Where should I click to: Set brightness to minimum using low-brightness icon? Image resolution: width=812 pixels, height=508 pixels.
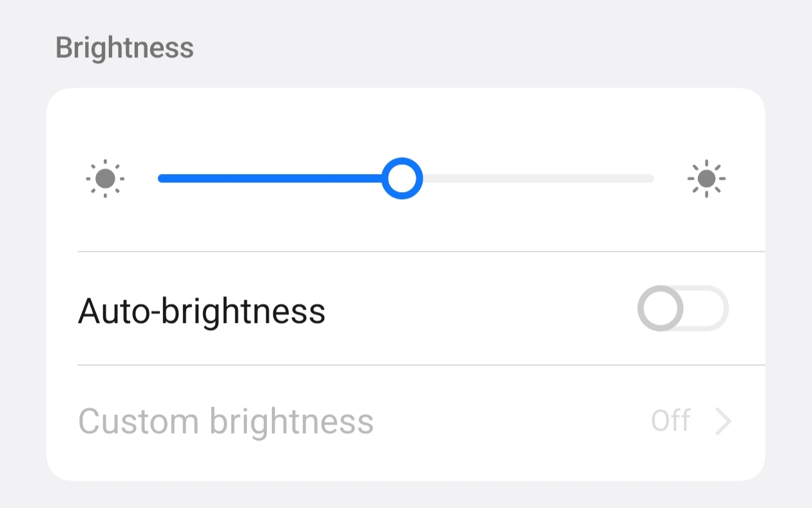point(105,179)
